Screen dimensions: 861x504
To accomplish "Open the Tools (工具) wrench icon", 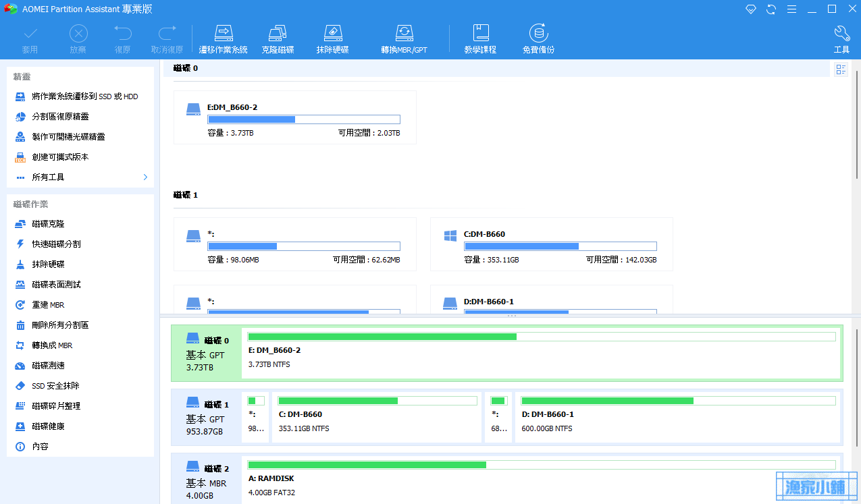I will [841, 39].
